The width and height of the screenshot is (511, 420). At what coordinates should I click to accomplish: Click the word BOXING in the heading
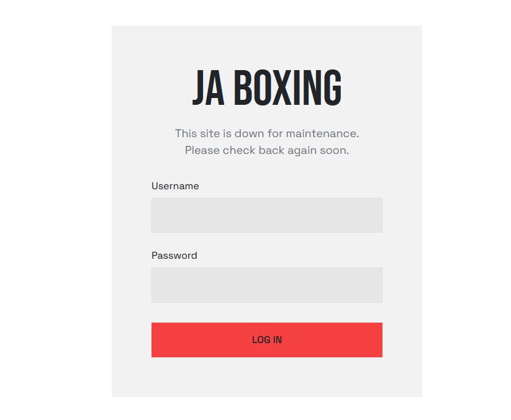287,89
